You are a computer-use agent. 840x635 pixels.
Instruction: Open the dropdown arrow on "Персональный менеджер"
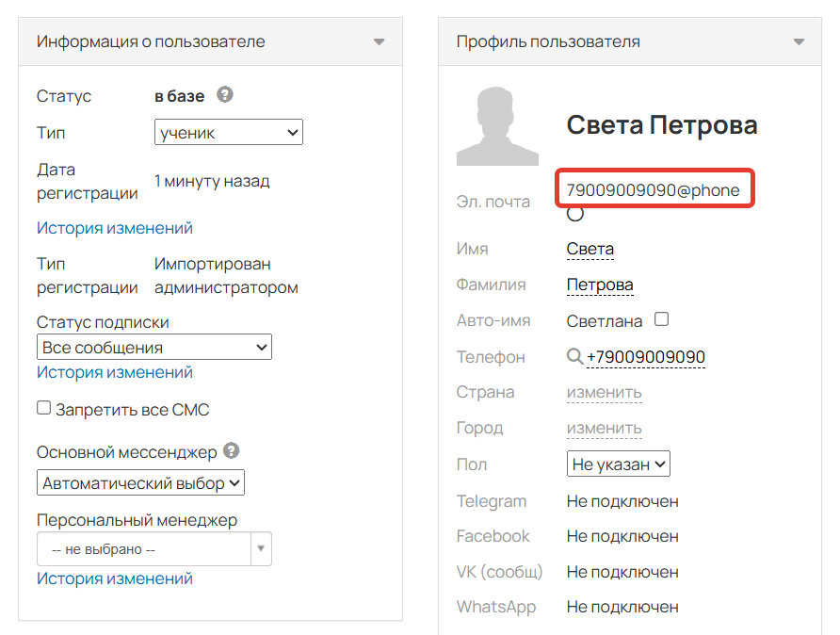pyautogui.click(x=261, y=548)
